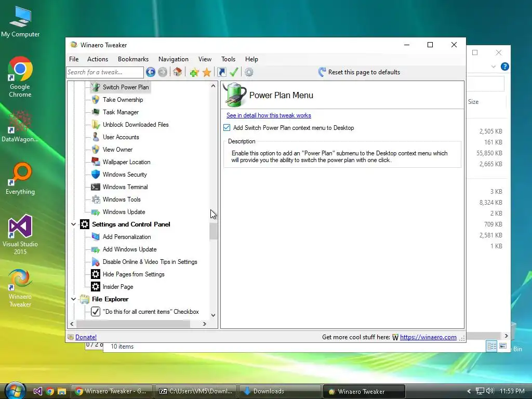Open Google Chrome desktop shortcut
This screenshot has height=399, width=532.
pyautogui.click(x=20, y=77)
